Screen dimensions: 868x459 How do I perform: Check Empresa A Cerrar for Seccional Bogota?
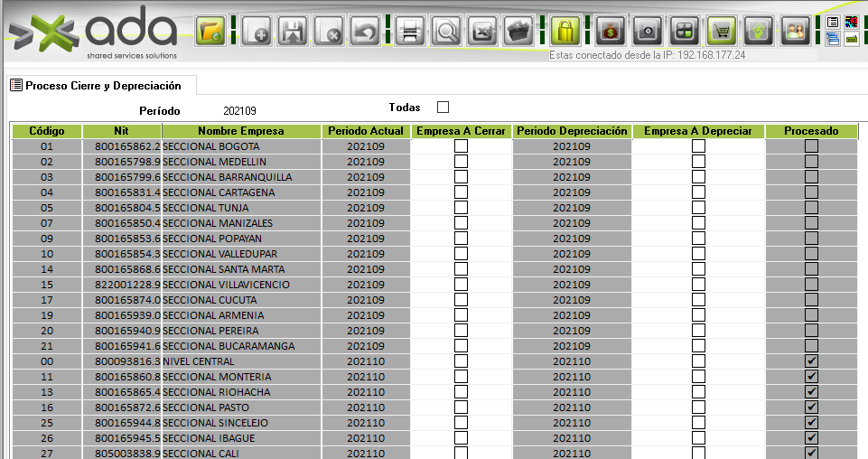[461, 146]
